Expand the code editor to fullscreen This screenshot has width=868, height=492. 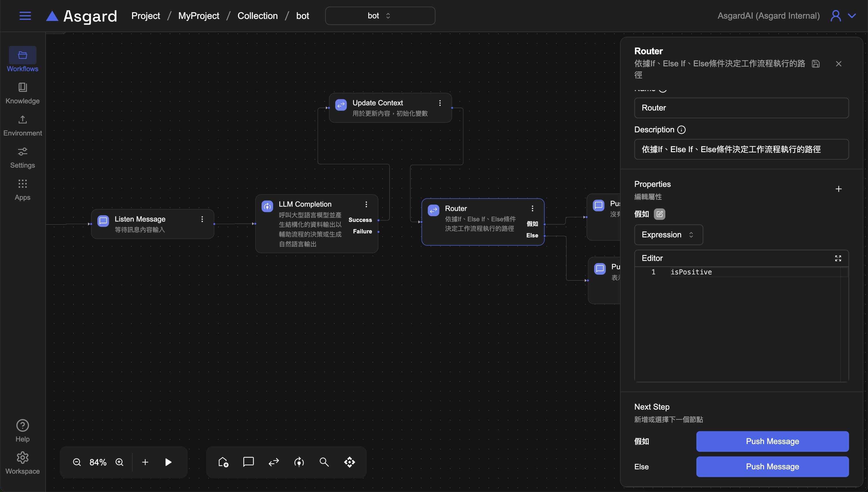(x=838, y=258)
